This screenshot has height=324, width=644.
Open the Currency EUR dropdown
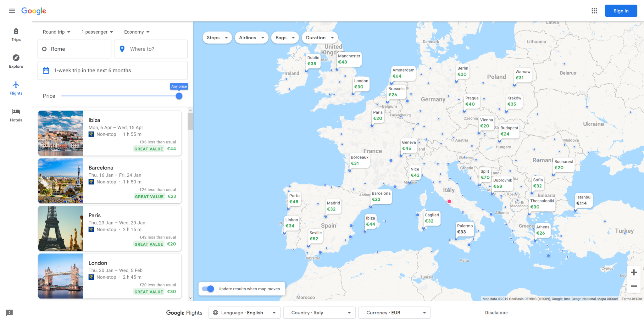click(395, 313)
